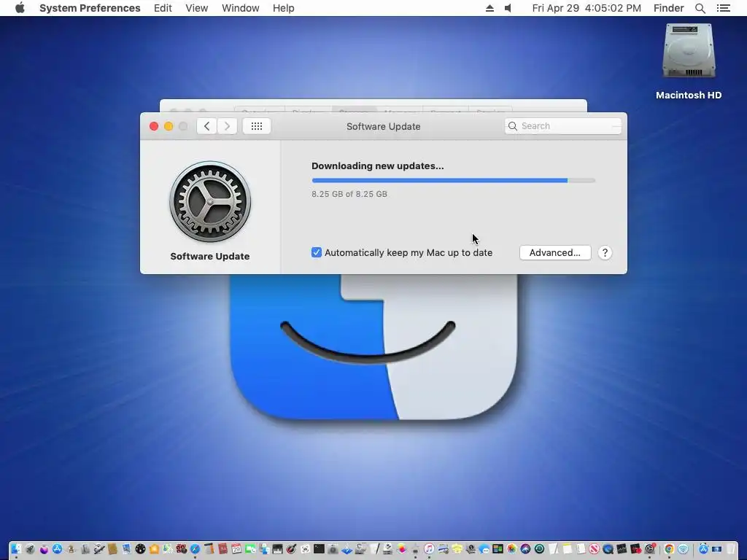Click the 8.25 GB of 8.25 GB text
Image resolution: width=747 pixels, height=560 pixels.
point(349,194)
